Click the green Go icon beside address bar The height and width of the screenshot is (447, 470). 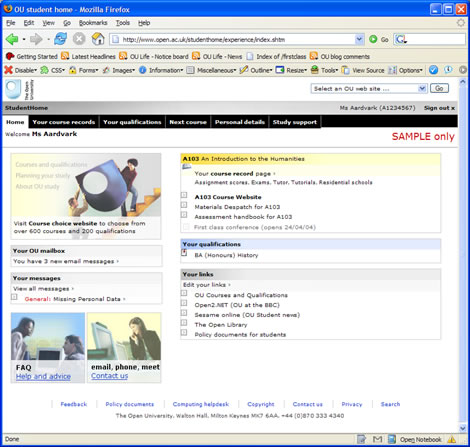click(373, 39)
